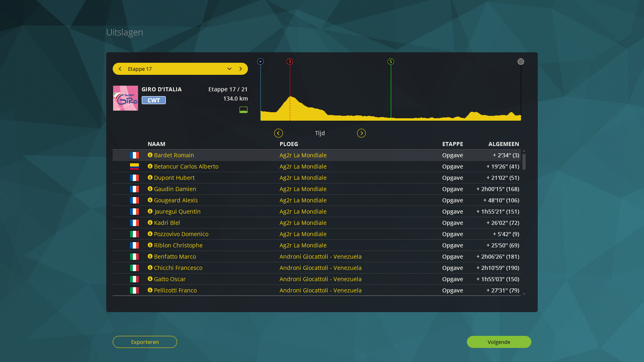Go to previous stage with left arrow
The image size is (644, 362).
tap(120, 69)
